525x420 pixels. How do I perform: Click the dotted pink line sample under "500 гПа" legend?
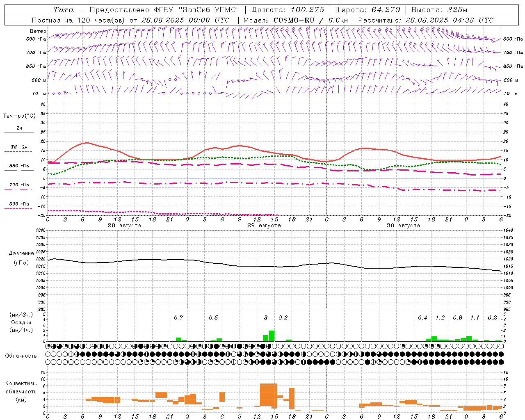point(18,208)
